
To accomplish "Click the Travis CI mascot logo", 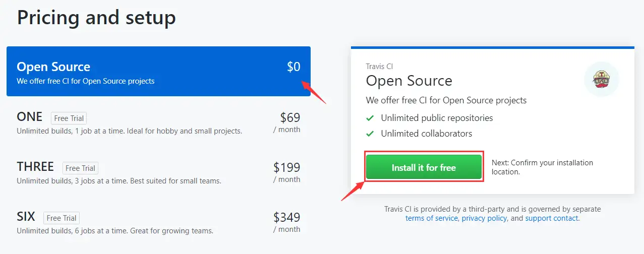I will (x=601, y=79).
